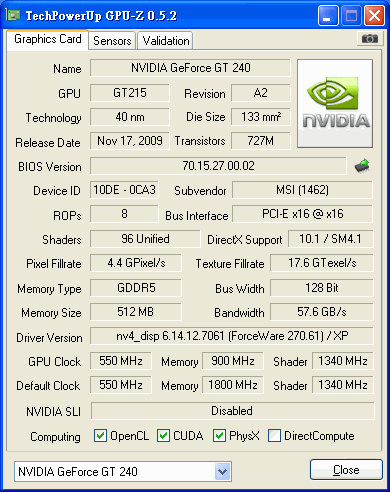Minimize the GPU-Z window
This screenshot has height=492, width=390.
(328, 15)
